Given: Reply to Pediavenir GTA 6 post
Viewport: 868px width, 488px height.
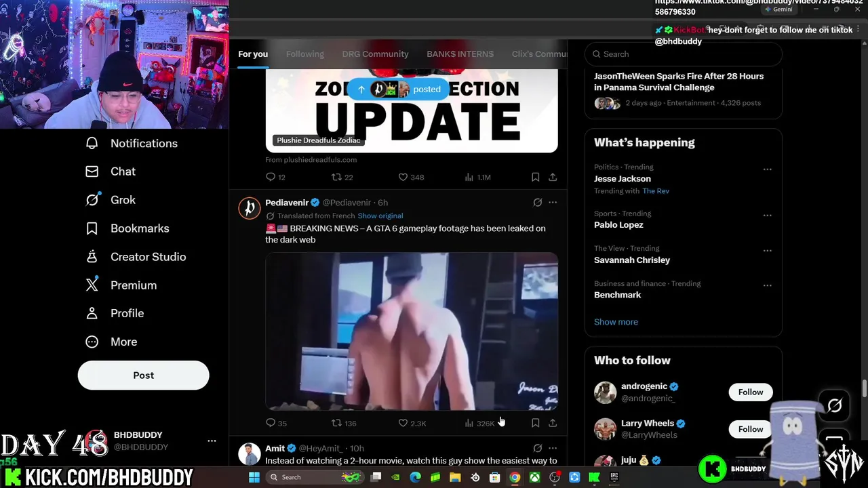Looking at the screenshot, I should pyautogui.click(x=276, y=423).
